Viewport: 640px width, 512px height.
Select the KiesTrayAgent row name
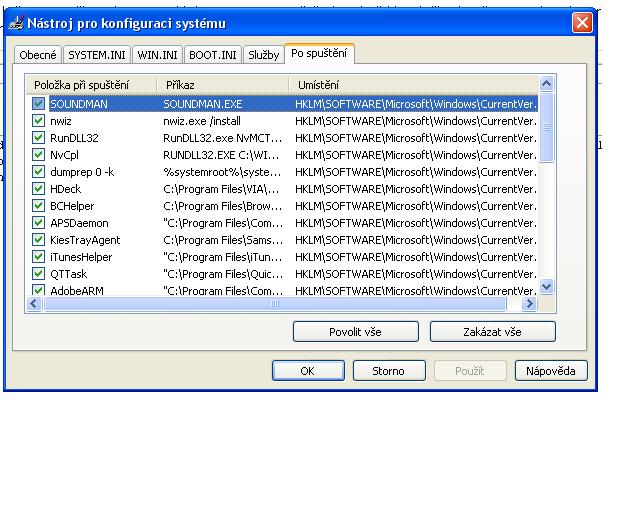85,240
